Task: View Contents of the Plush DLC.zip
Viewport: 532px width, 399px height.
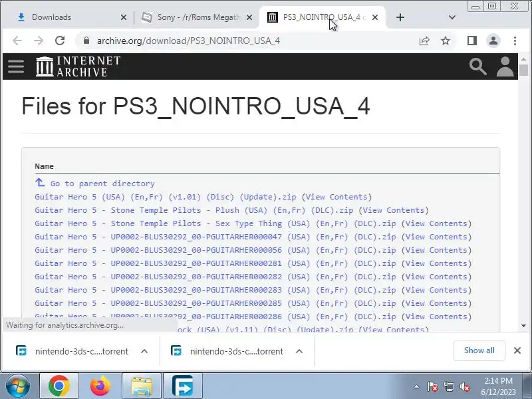Action: coord(394,210)
